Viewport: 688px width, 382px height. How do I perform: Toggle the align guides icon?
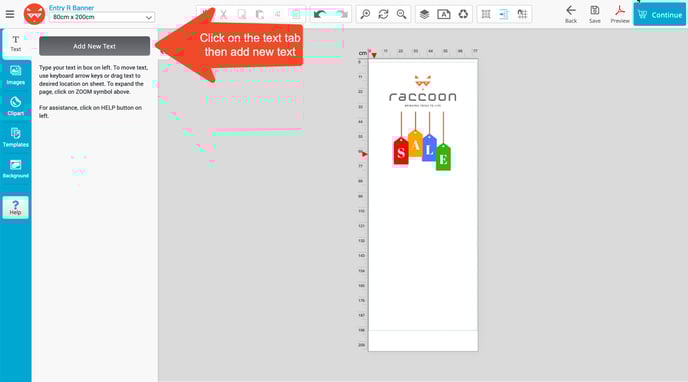[504, 14]
